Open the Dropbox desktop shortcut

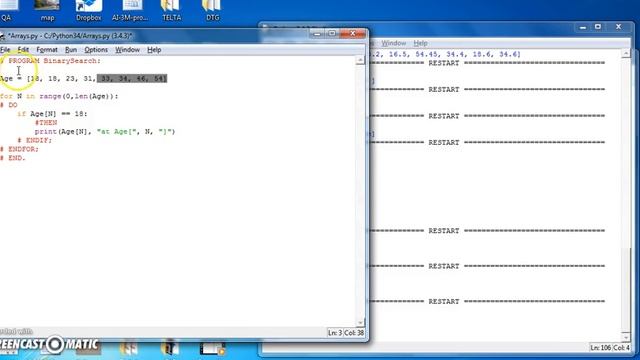coord(89,11)
